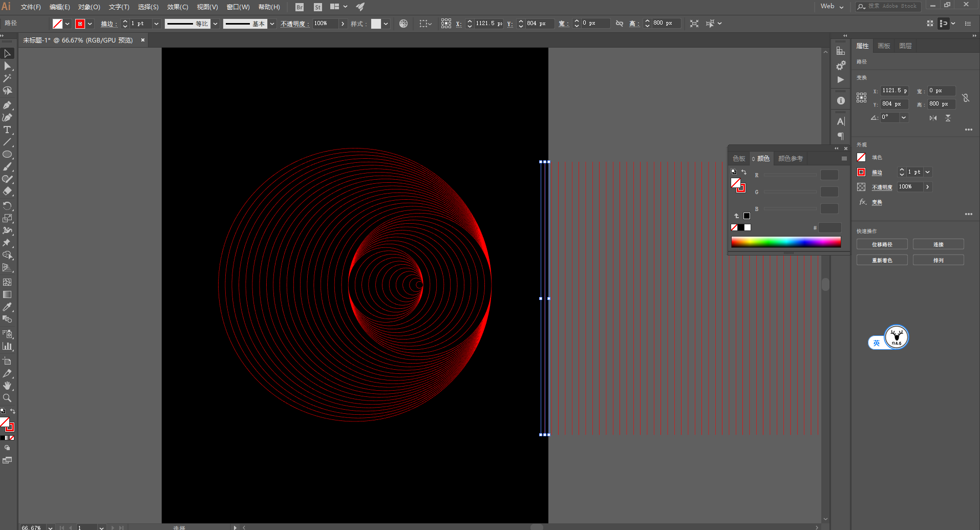This screenshot has width=980, height=530.
Task: Flip horizontally in the transform panel
Action: [x=933, y=118]
